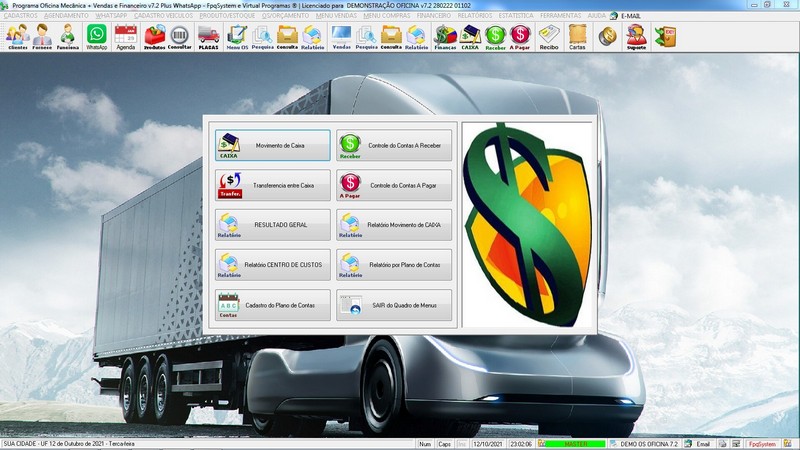Open the FINANCEIRO menu
The width and height of the screenshot is (800, 450).
pos(434,16)
